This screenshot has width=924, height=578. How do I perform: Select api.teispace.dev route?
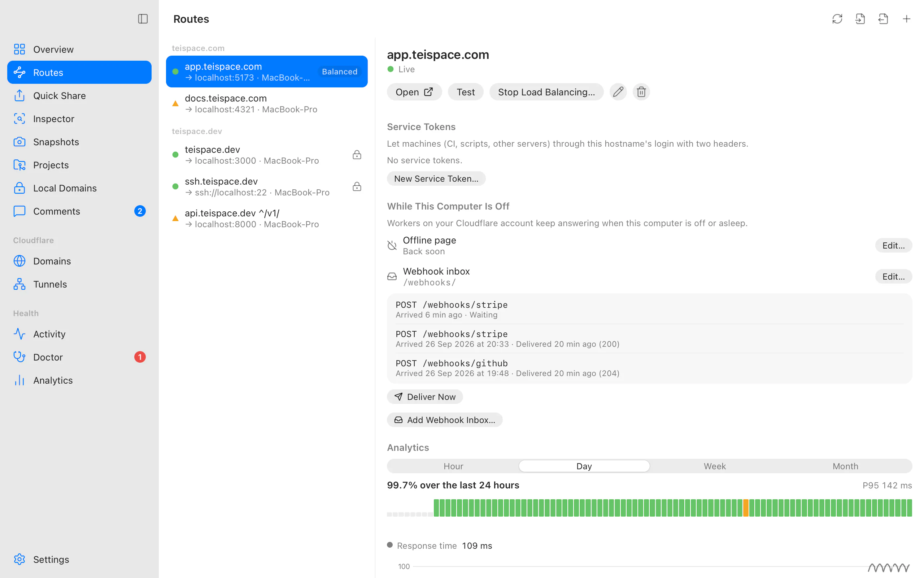coord(267,218)
